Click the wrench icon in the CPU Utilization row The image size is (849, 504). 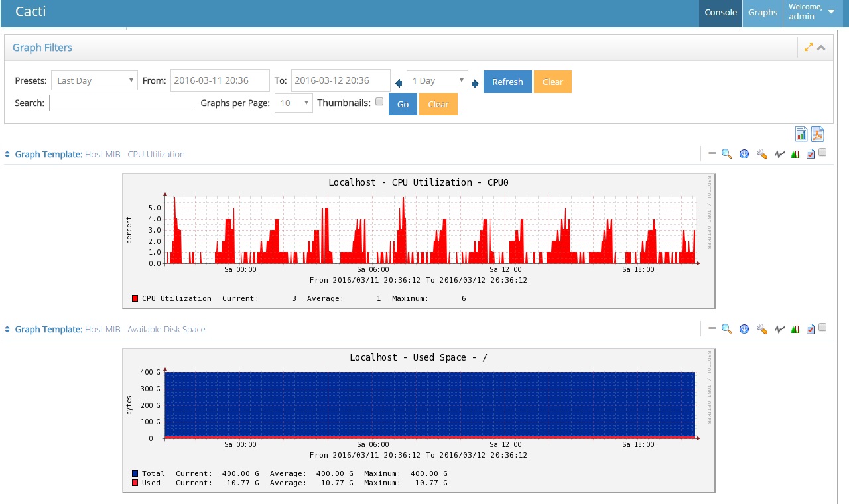tap(762, 154)
